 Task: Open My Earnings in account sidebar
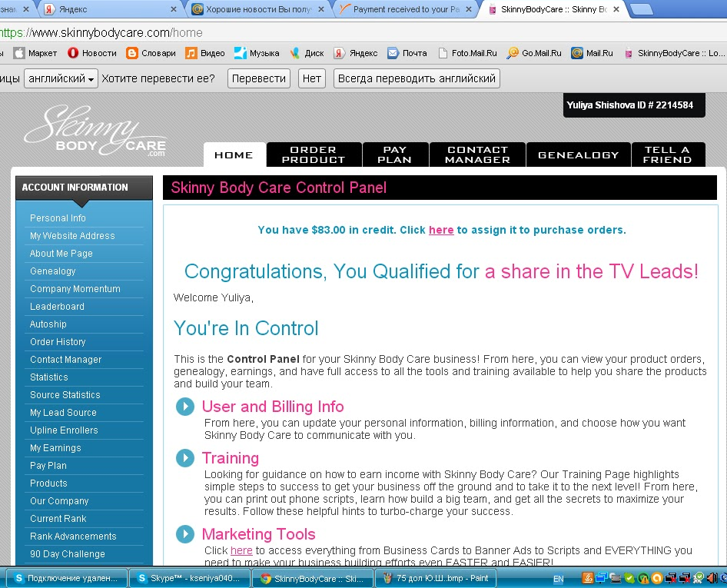55,448
